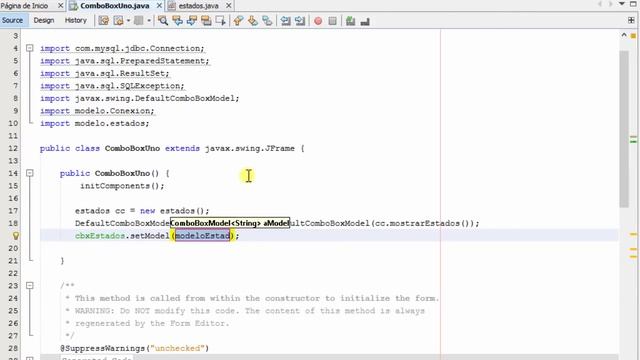This screenshot has height=360, width=640.
Task: Click the Find Selection magnifier icon
Action: (163, 21)
